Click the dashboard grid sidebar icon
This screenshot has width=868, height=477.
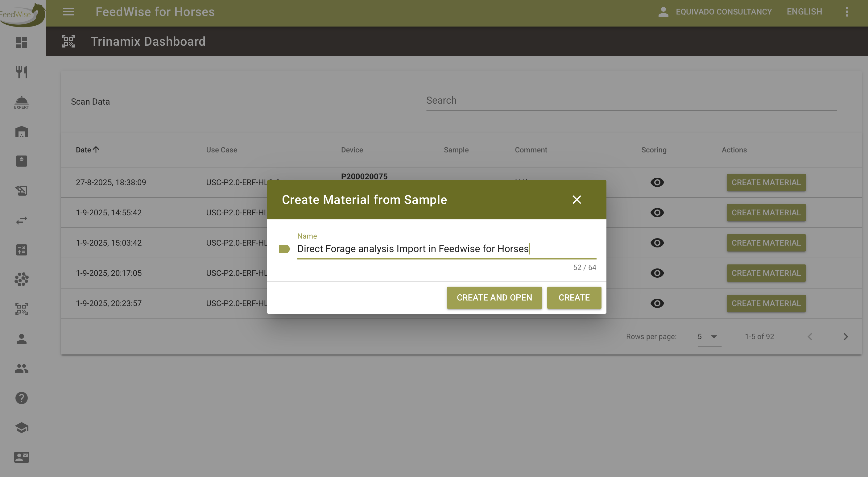[x=22, y=43]
